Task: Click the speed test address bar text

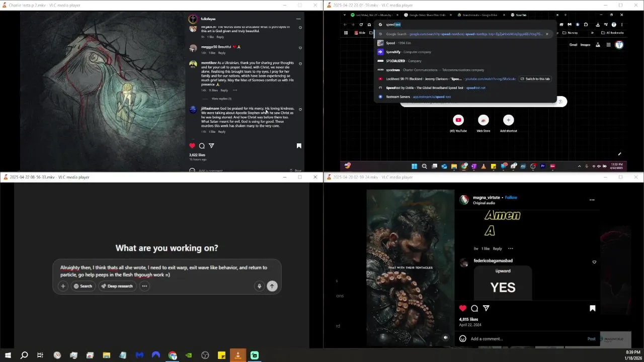Action: [x=393, y=24]
